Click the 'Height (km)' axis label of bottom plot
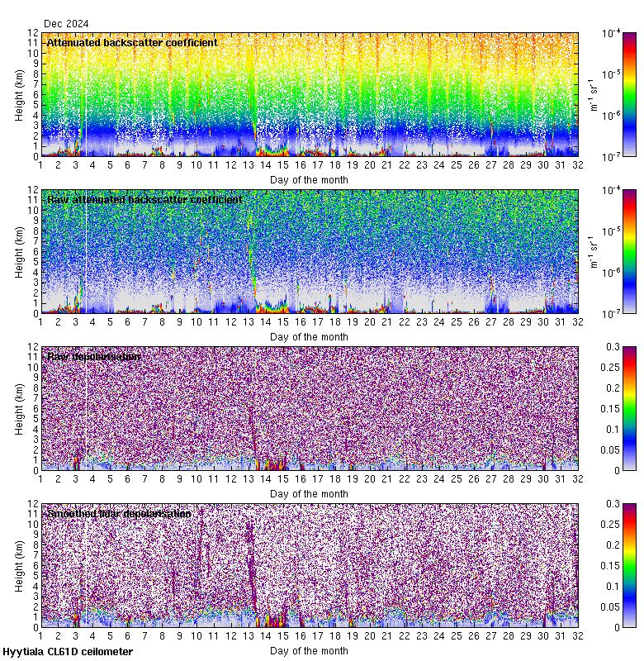 (19, 565)
